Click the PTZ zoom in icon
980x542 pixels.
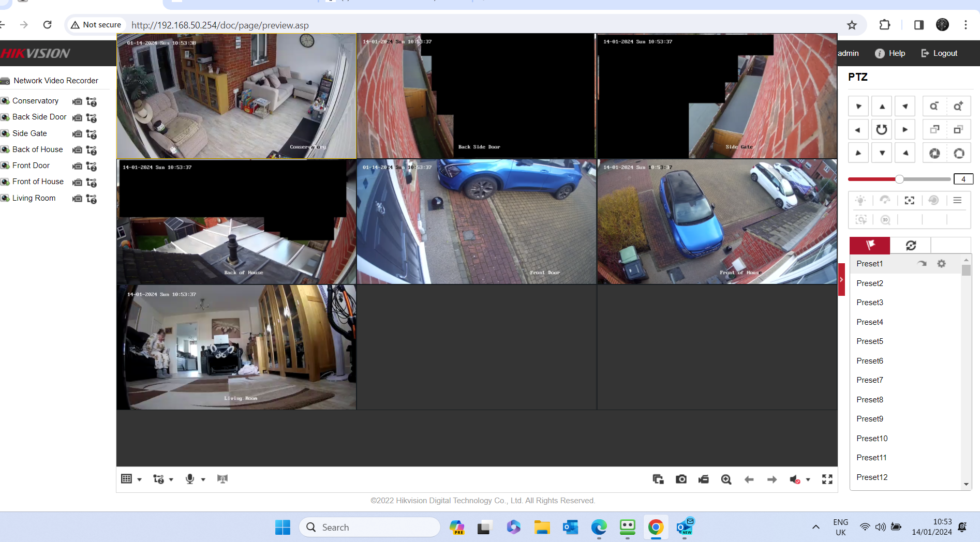click(x=958, y=107)
